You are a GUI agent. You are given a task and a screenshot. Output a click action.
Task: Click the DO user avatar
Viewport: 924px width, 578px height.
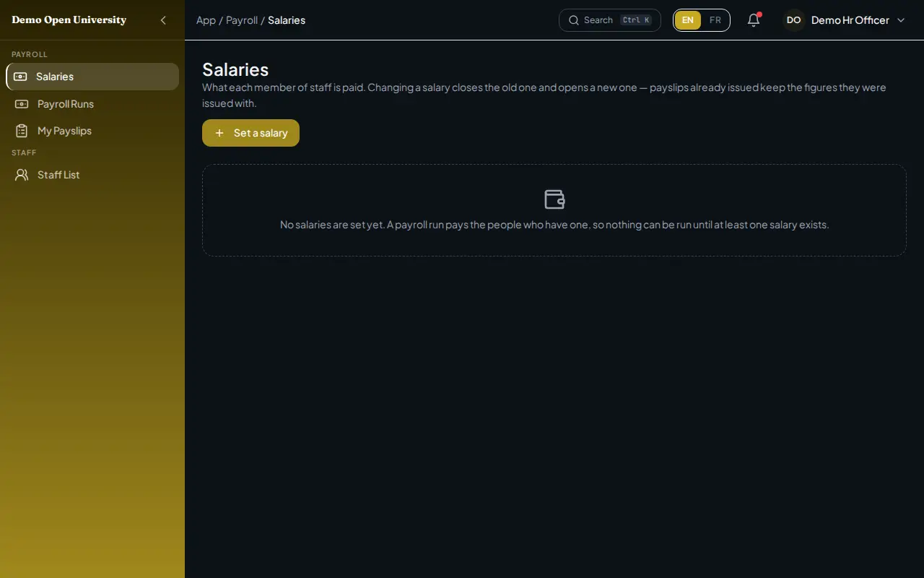tap(794, 20)
